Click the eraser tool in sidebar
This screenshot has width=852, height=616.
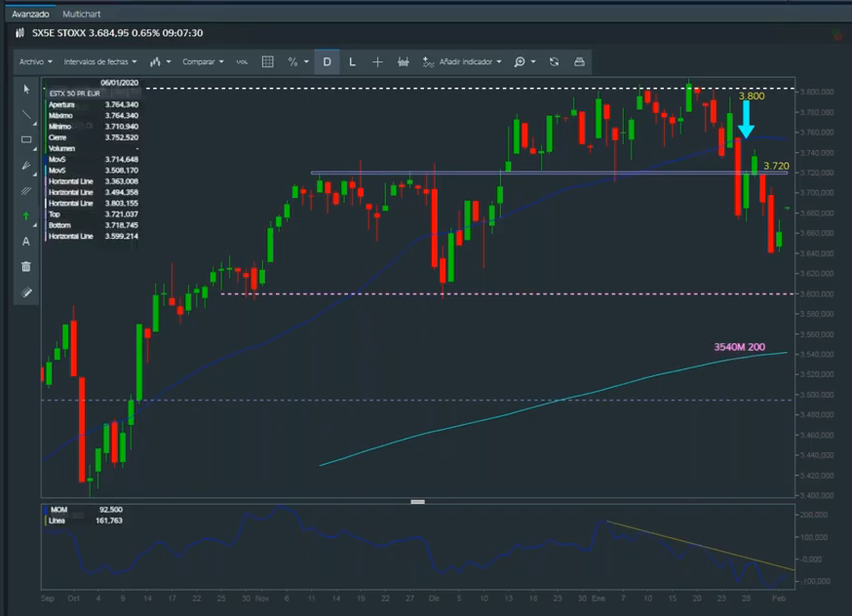[26, 291]
